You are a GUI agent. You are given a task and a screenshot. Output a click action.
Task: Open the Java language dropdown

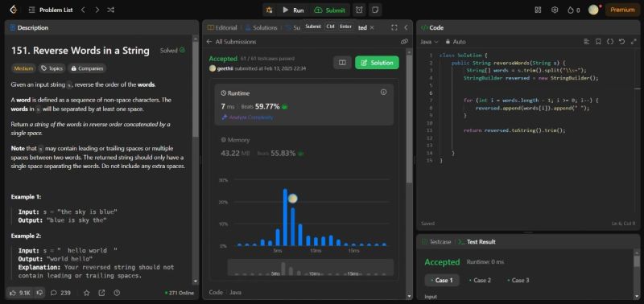pyautogui.click(x=429, y=42)
